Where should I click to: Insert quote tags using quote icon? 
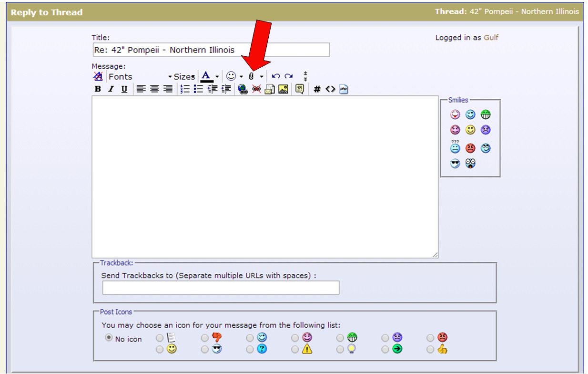click(300, 89)
